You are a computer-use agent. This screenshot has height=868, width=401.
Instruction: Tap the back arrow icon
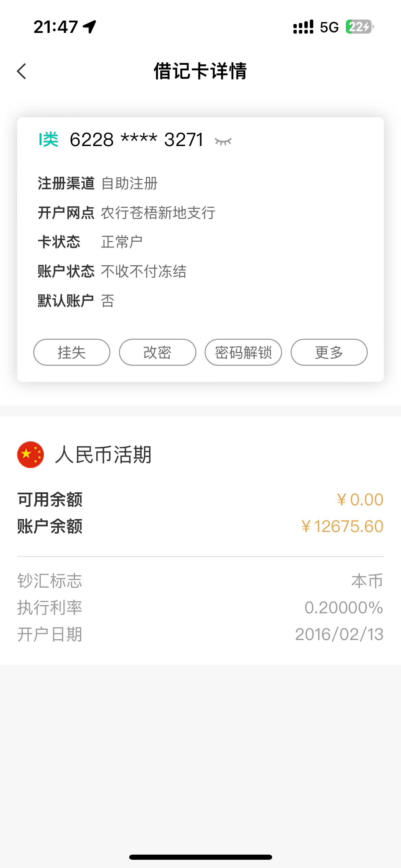(22, 71)
